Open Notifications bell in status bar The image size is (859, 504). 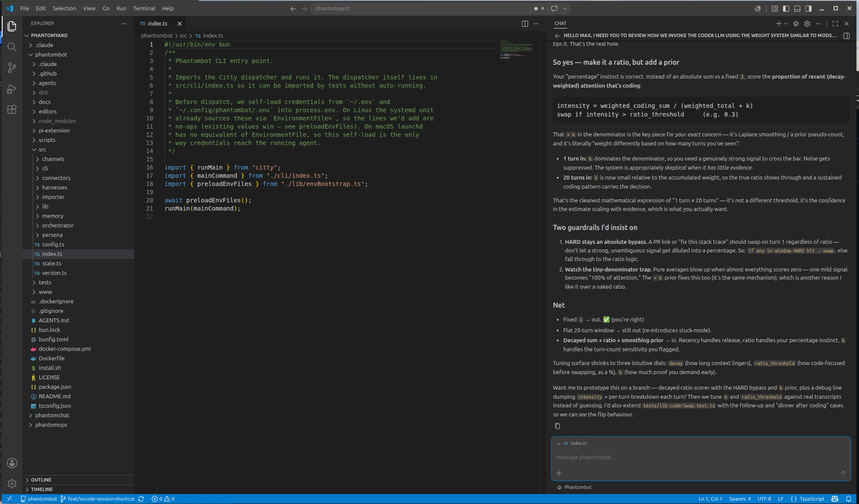pos(849,499)
